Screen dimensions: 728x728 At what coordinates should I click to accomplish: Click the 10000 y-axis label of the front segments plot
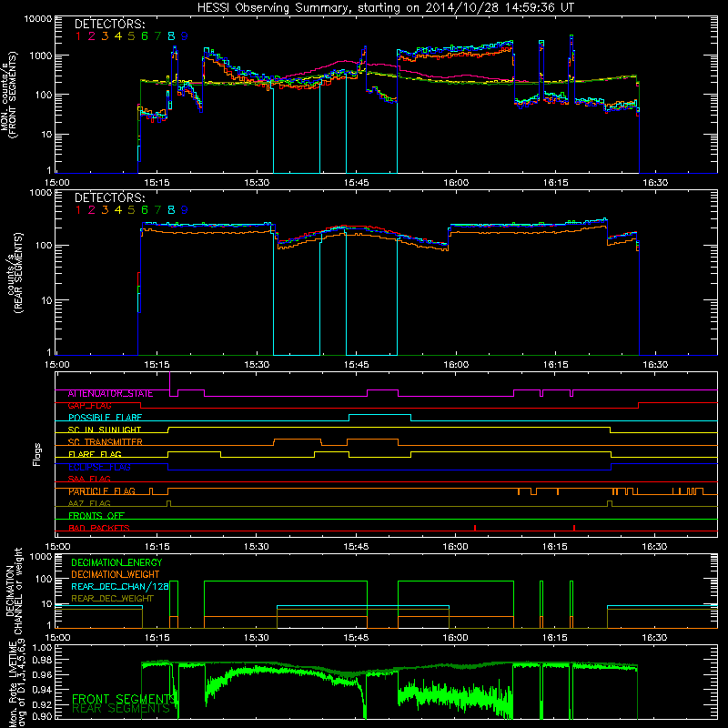[38, 18]
